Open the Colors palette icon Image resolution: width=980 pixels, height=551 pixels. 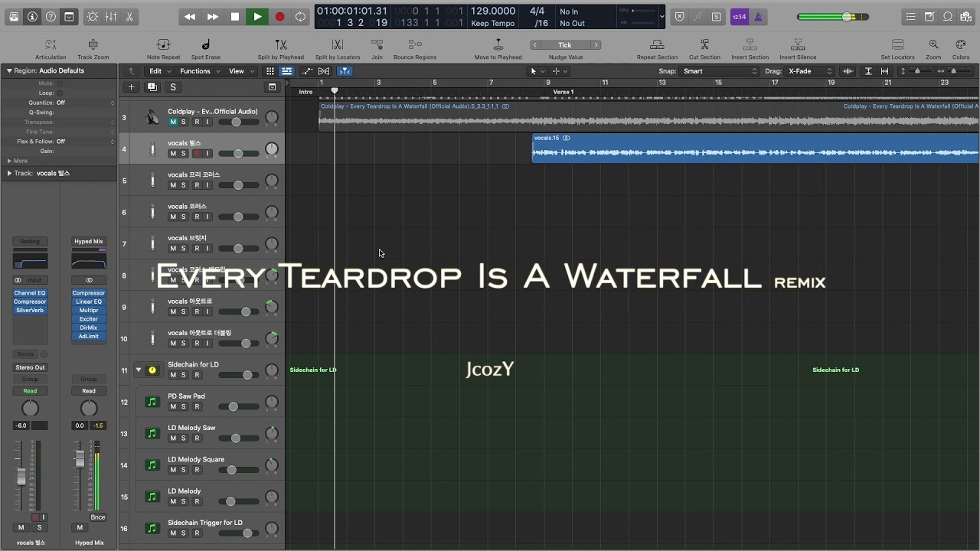tap(961, 45)
